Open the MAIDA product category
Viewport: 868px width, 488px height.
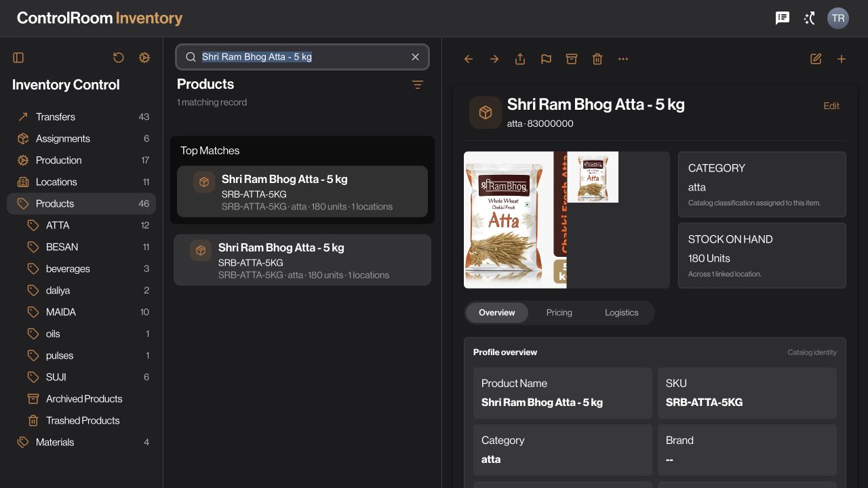(81, 312)
